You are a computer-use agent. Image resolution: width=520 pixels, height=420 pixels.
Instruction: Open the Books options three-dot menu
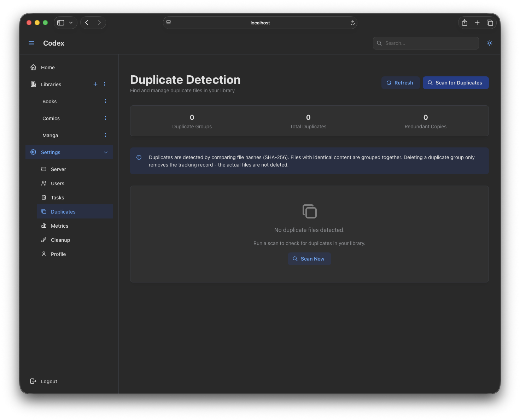click(x=105, y=101)
